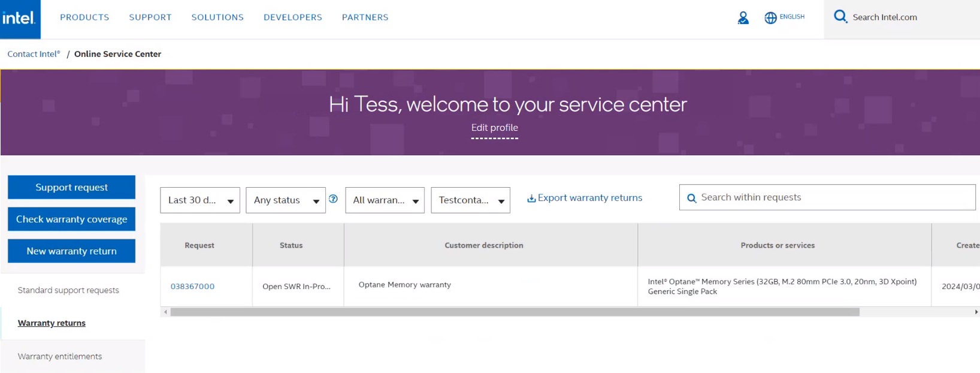Start a New warranty return
The image size is (980, 373).
point(71,251)
